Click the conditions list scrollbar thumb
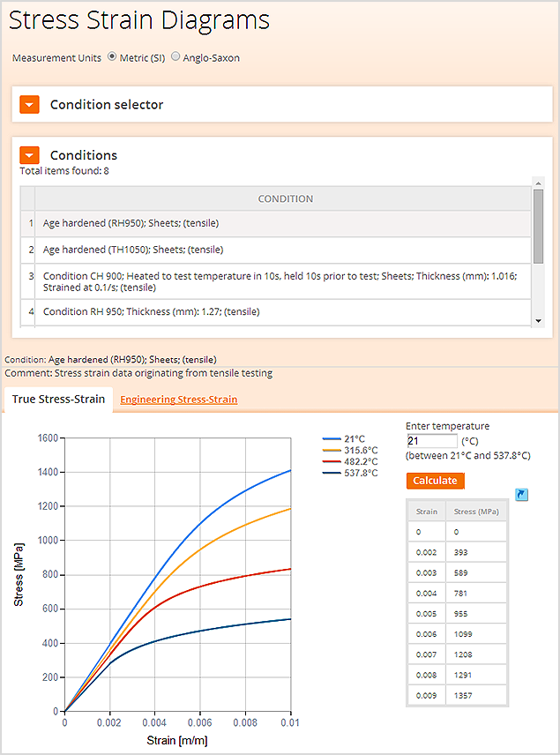 (x=538, y=227)
